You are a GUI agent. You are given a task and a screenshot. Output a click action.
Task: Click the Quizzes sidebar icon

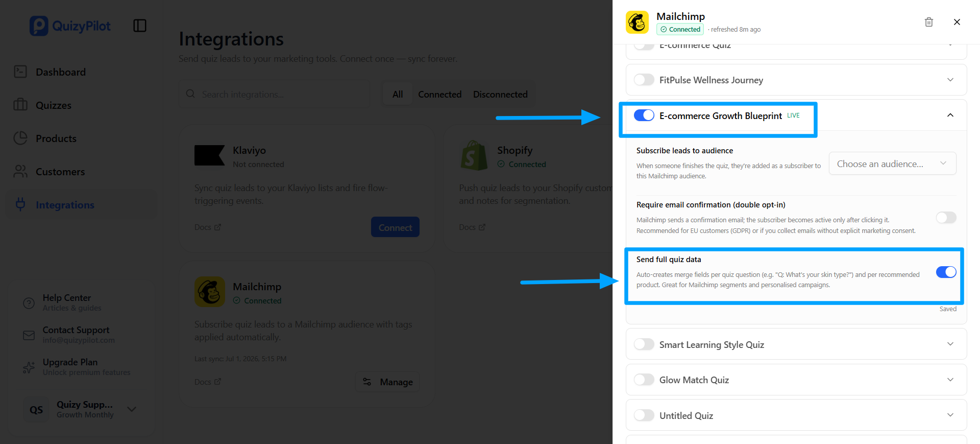point(20,105)
